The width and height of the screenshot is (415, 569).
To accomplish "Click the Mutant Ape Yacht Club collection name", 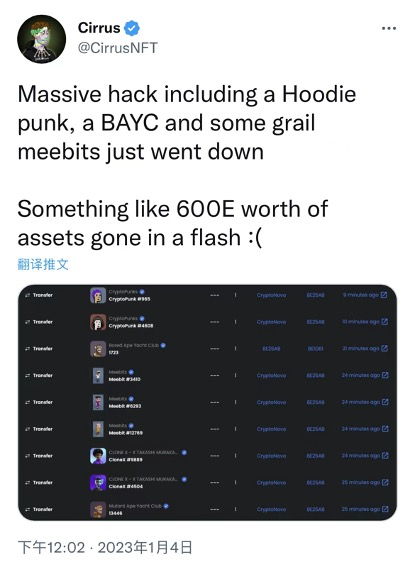I will click(x=135, y=506).
